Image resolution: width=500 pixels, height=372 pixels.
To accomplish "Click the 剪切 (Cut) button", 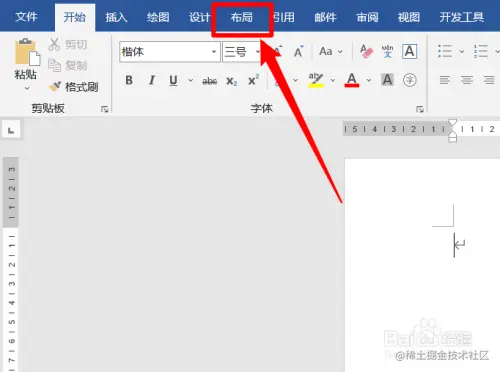I will 68,44.
